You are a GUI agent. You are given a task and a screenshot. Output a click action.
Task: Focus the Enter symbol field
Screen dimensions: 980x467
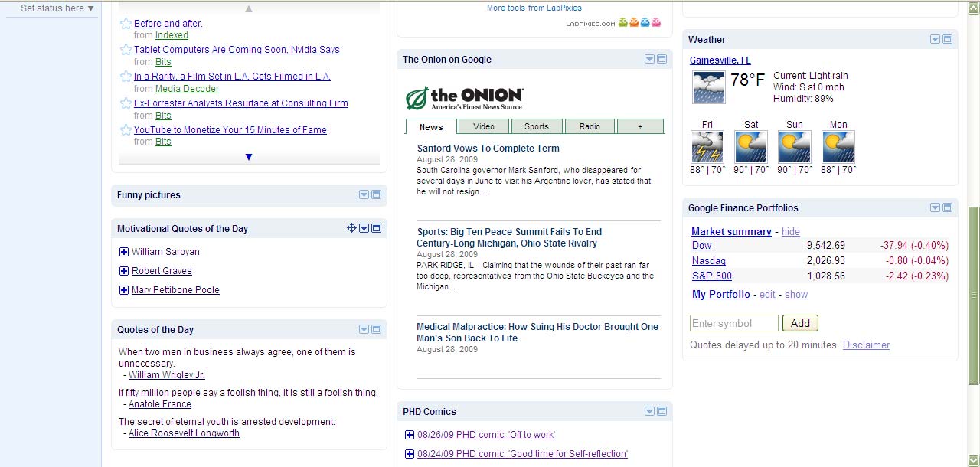click(734, 323)
